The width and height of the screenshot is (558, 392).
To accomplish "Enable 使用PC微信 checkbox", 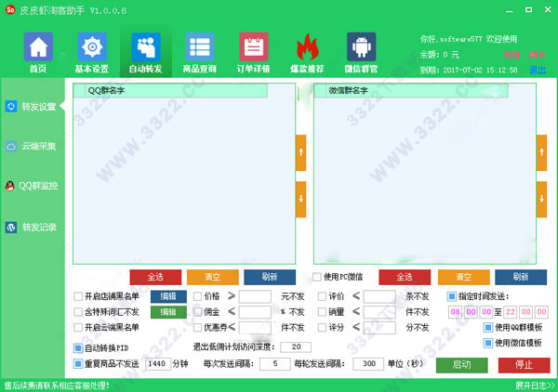I will click(317, 277).
